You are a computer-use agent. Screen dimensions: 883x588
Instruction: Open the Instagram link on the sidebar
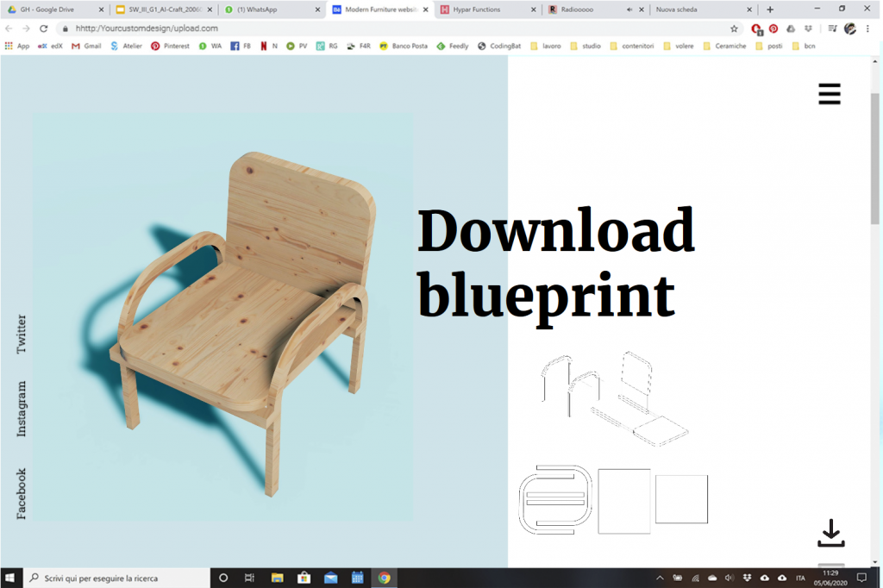(x=22, y=409)
